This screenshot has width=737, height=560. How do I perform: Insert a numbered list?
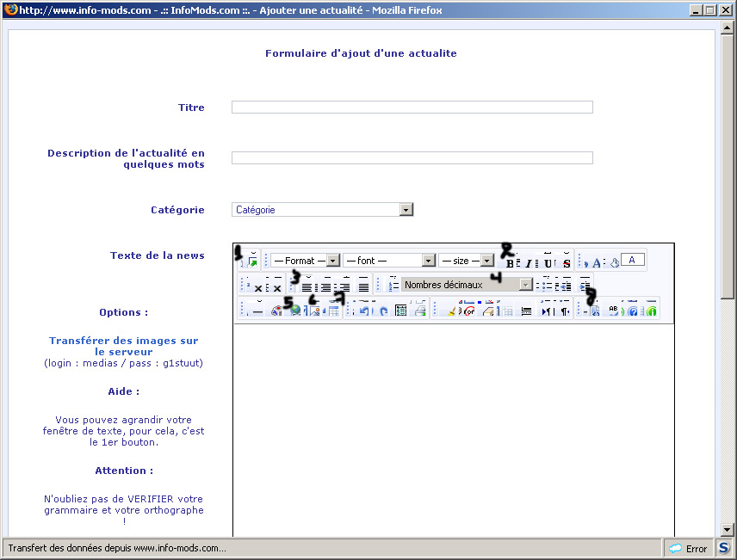(393, 286)
